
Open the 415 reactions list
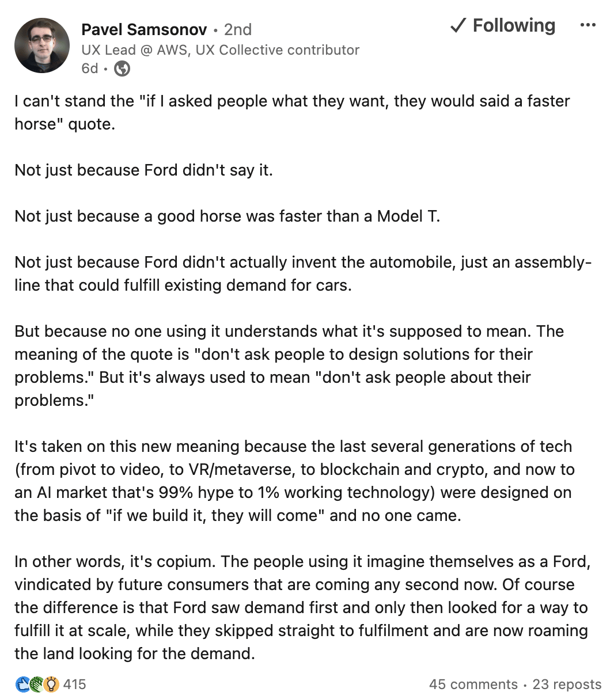tap(75, 684)
